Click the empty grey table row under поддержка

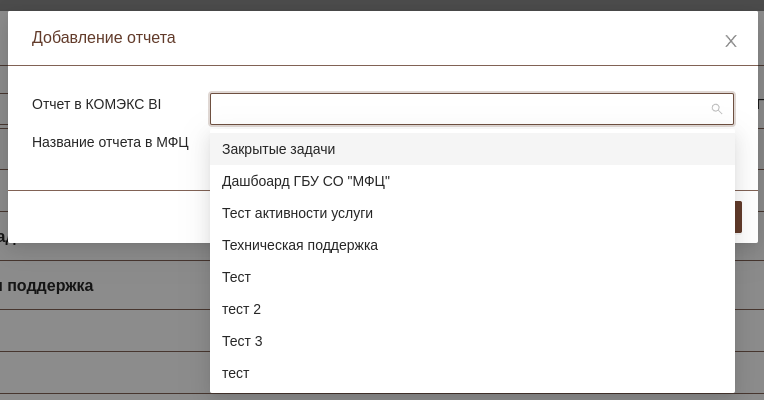tap(100, 330)
